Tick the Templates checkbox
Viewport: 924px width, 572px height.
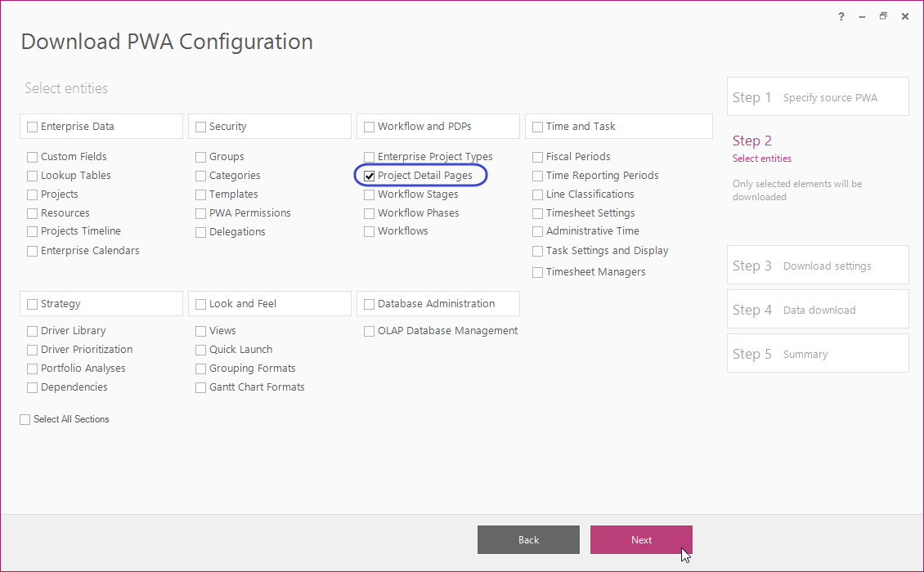pyautogui.click(x=201, y=195)
